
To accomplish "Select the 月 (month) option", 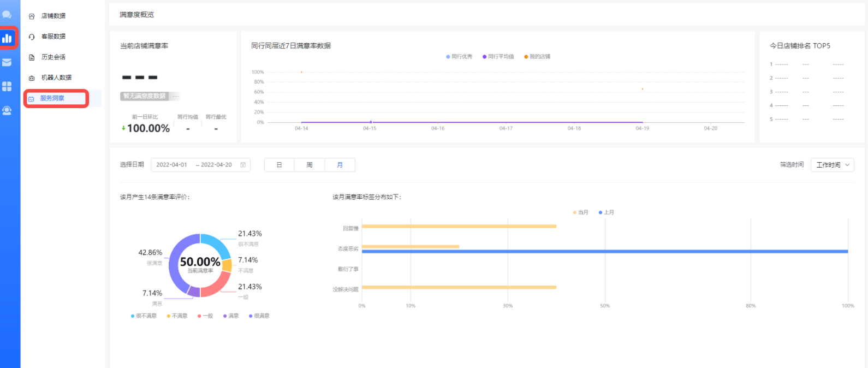I will (340, 165).
